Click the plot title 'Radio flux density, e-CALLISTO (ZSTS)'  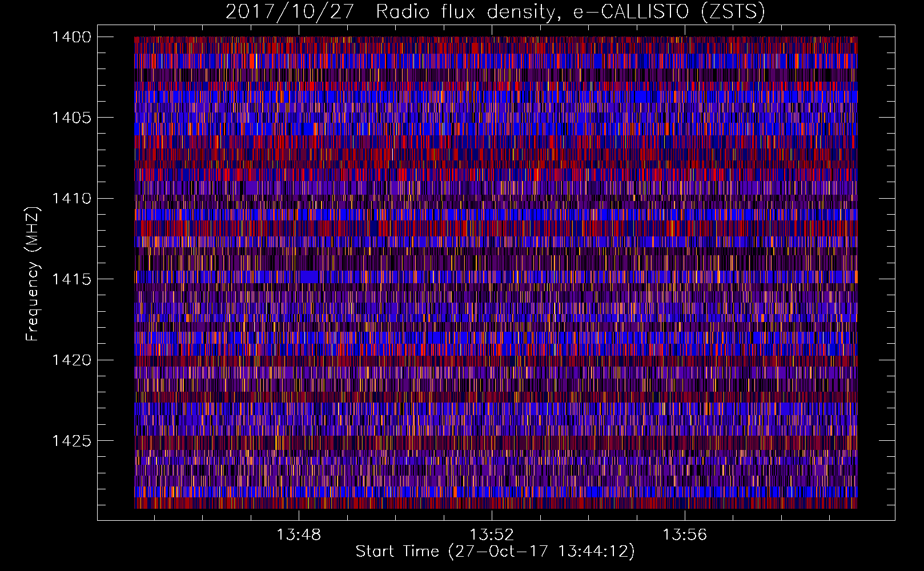tap(571, 11)
